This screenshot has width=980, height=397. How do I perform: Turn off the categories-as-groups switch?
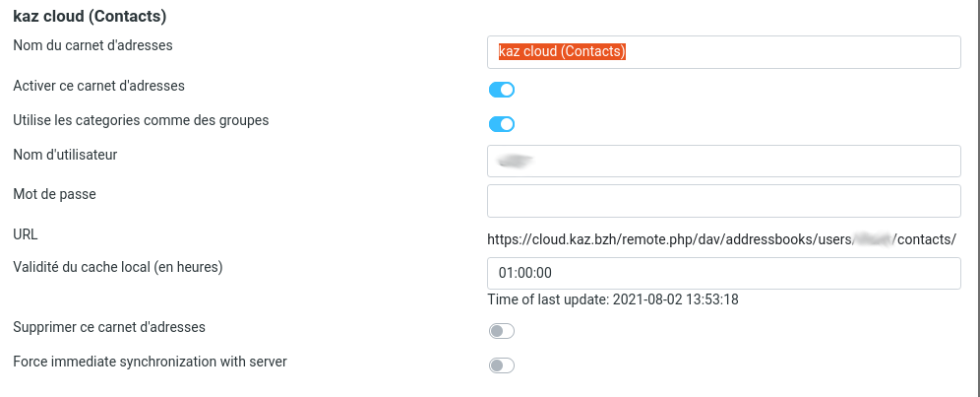tap(502, 124)
